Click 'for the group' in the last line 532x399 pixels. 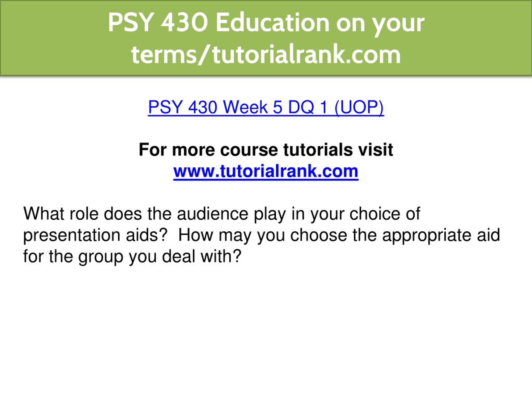[x=73, y=257]
